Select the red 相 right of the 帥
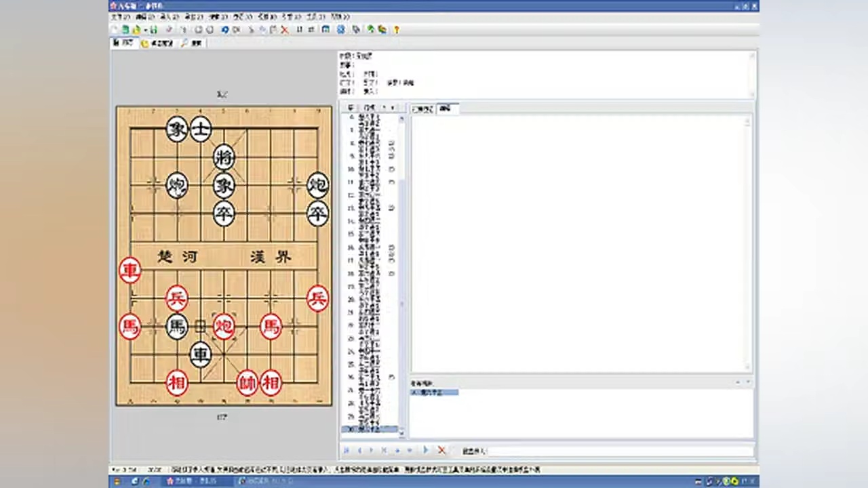868x488 pixels. [271, 382]
